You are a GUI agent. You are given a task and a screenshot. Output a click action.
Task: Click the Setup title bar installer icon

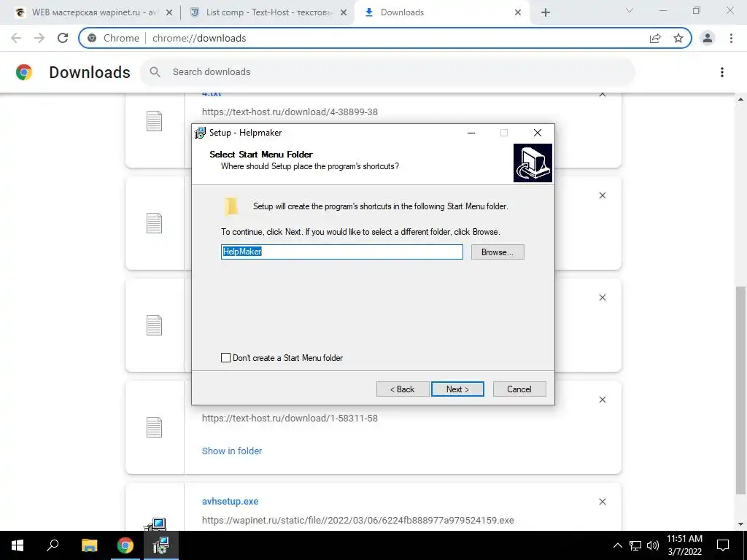tap(200, 133)
